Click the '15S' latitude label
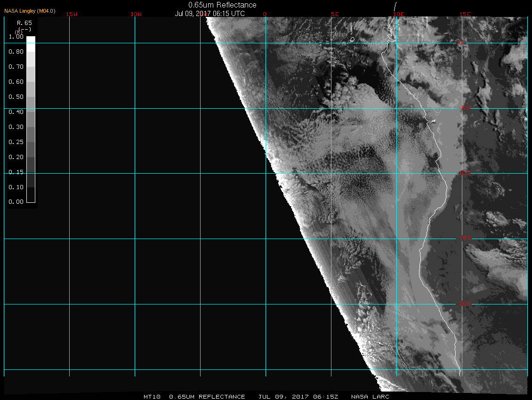 465,238
